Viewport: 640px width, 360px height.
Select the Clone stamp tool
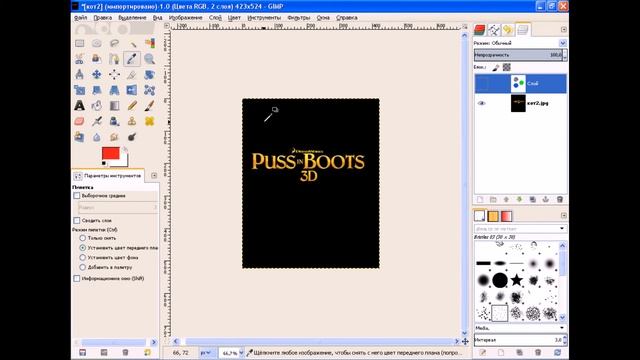132,121
